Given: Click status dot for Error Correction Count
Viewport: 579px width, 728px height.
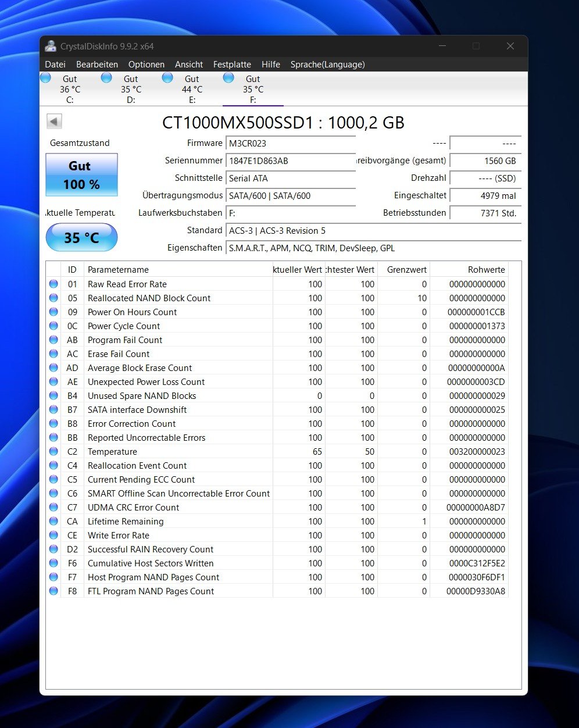Looking at the screenshot, I should tap(54, 423).
